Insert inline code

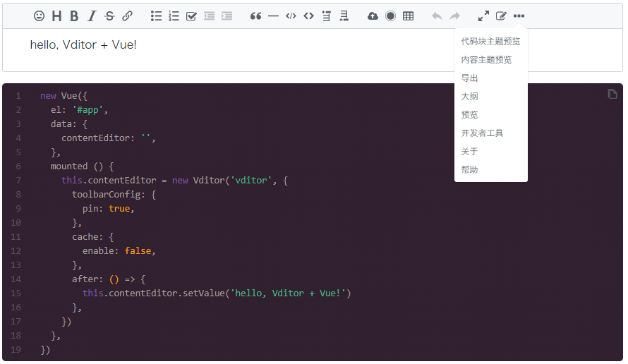[x=309, y=16]
